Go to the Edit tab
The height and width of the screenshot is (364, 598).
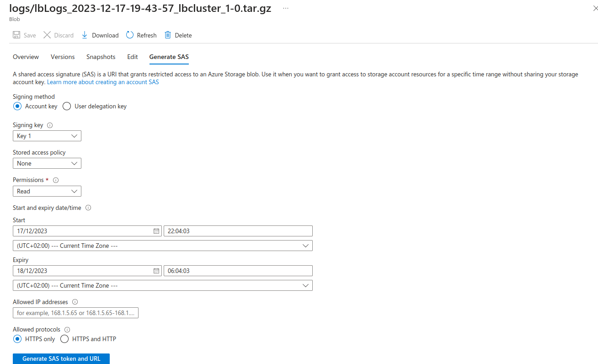[133, 57]
